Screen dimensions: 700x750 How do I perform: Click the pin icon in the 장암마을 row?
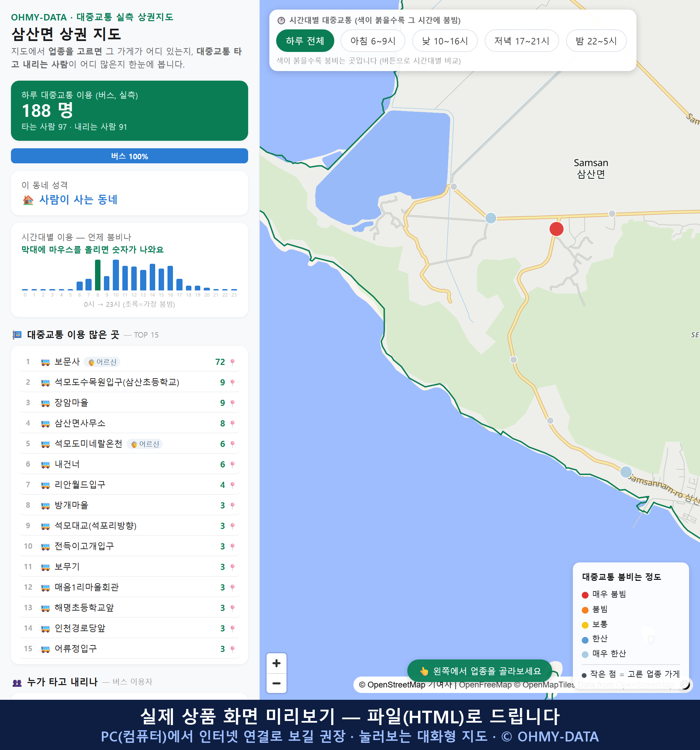click(232, 403)
